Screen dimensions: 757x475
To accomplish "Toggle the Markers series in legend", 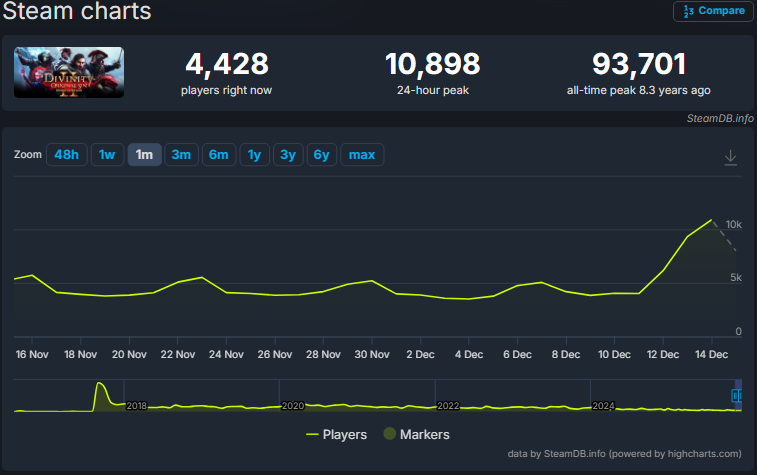I will [x=417, y=434].
